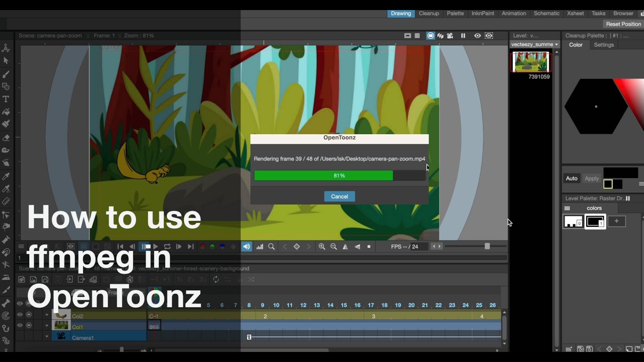Toggle the blue channel button
The width and height of the screenshot is (644, 362).
222,246
